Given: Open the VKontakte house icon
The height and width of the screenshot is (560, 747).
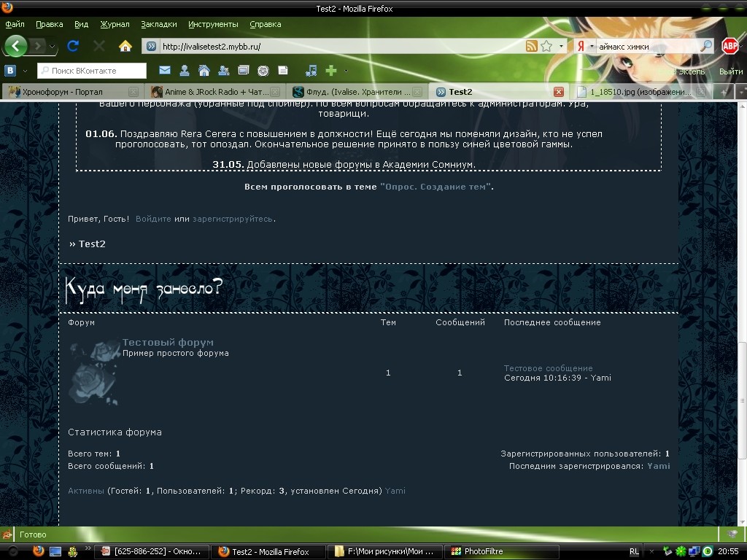Looking at the screenshot, I should click(204, 71).
